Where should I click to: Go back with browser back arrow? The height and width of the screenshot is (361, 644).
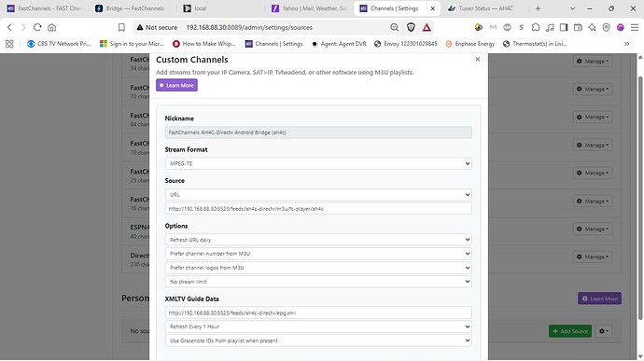[x=9, y=27]
